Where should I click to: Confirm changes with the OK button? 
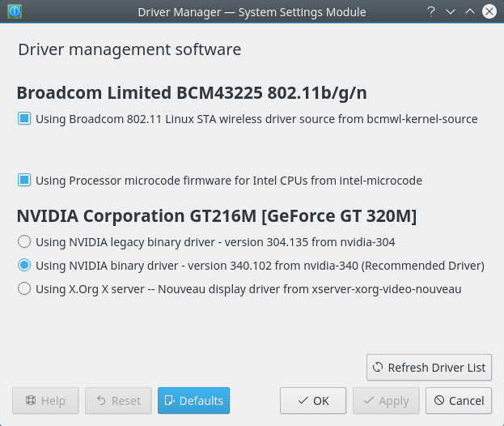313,400
